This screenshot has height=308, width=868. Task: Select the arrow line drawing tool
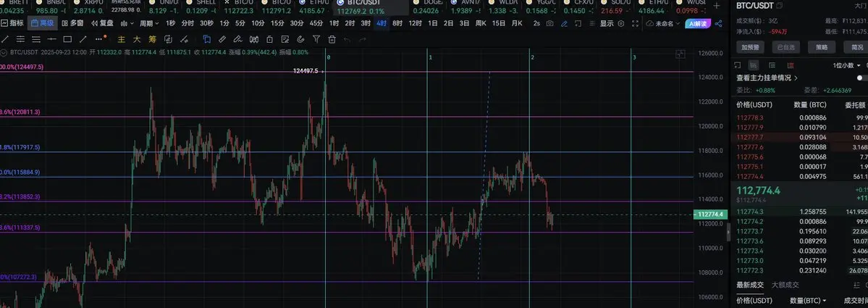(83, 39)
